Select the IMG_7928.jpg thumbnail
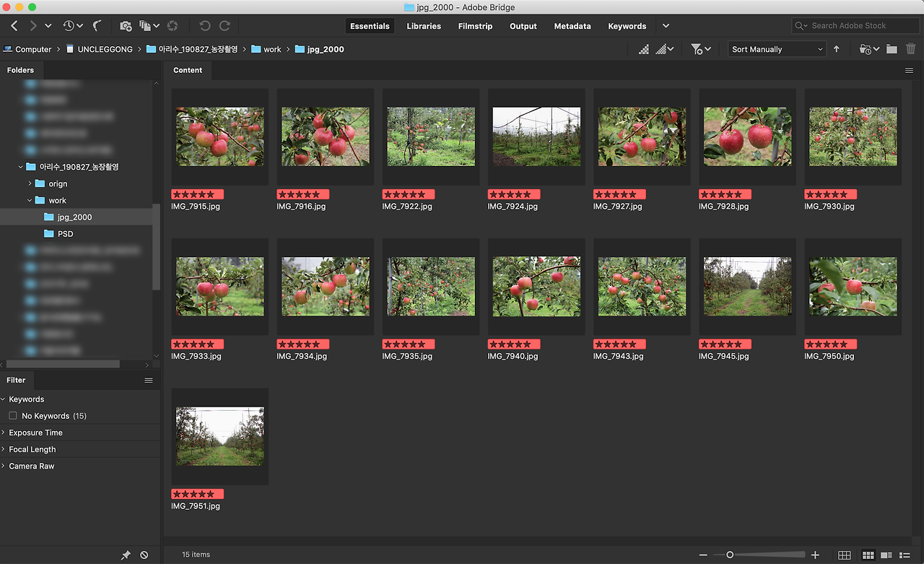The height and width of the screenshot is (564, 924). (x=747, y=137)
